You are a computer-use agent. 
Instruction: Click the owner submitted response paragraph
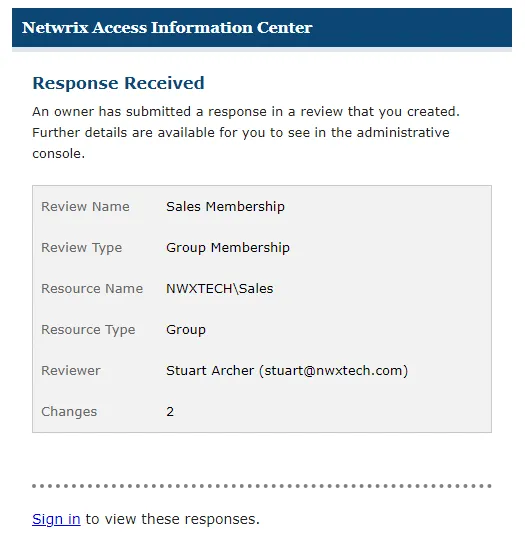(x=246, y=133)
